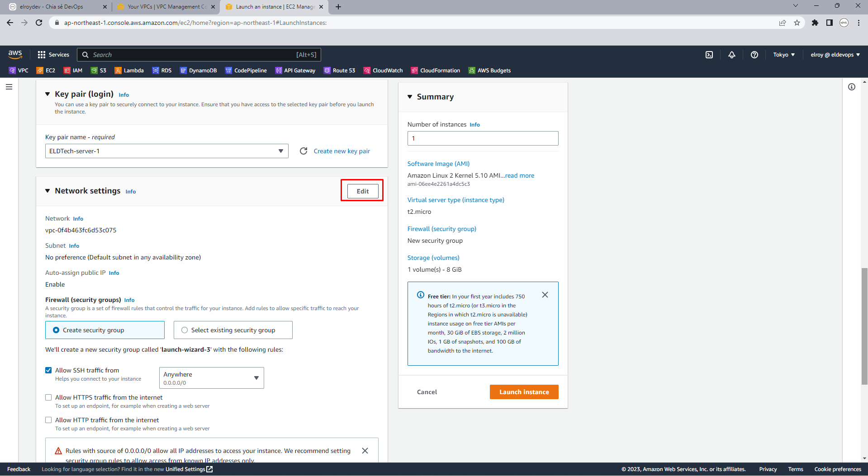The height and width of the screenshot is (476, 868).
Task: Focus the AWS console search box
Action: 199,55
